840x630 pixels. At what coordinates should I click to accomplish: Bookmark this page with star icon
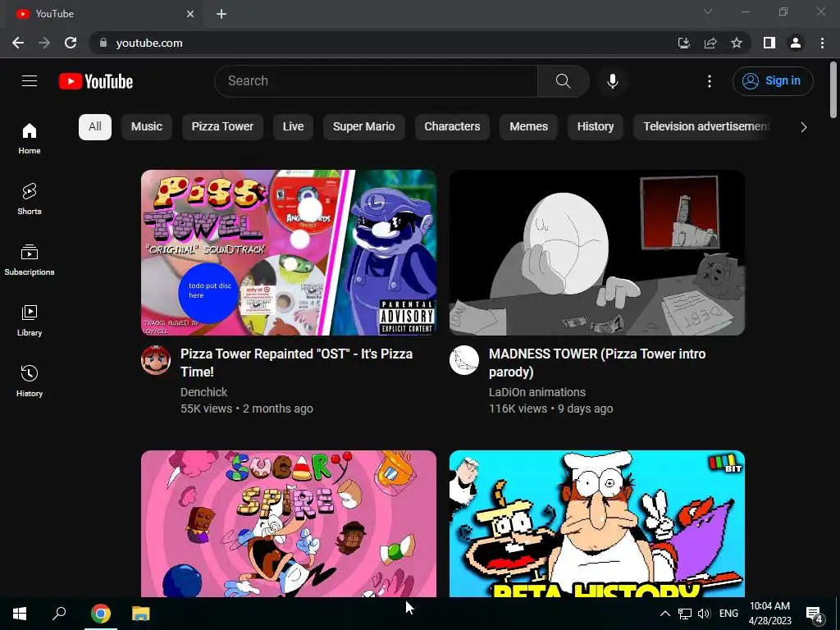737,43
